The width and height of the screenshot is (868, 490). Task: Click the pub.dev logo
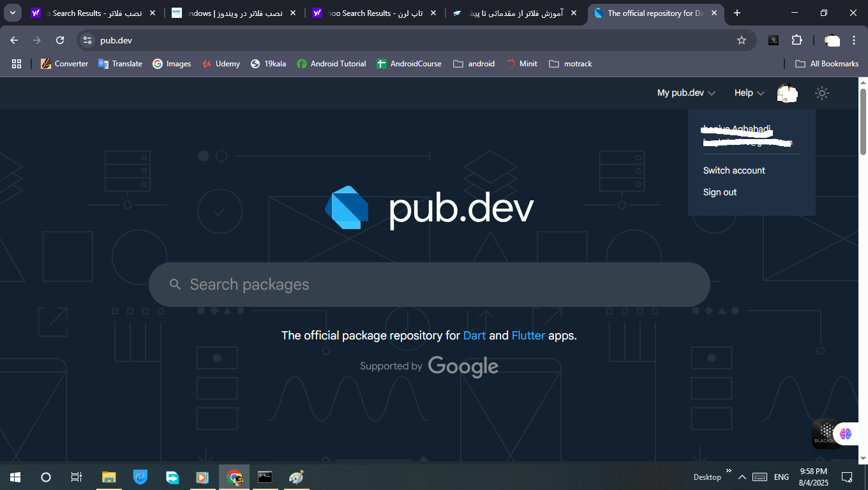429,208
